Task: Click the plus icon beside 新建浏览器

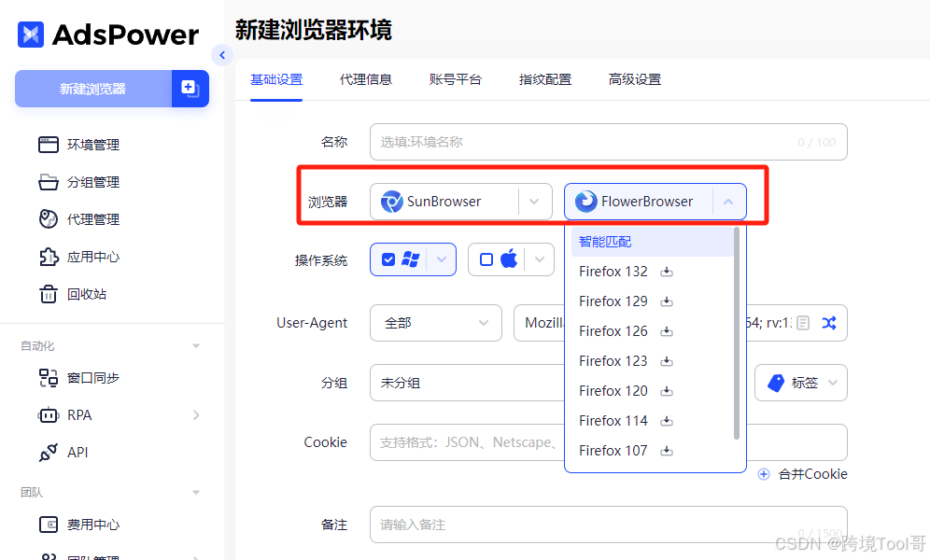Action: [190, 89]
